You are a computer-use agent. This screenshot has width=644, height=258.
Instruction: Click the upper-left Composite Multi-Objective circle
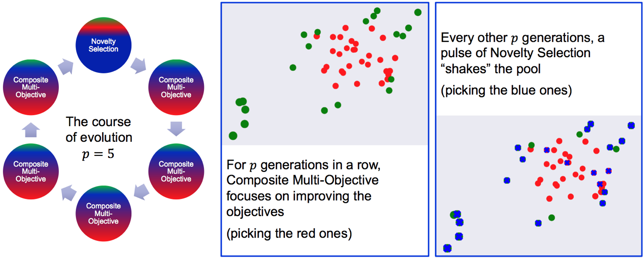31,87
